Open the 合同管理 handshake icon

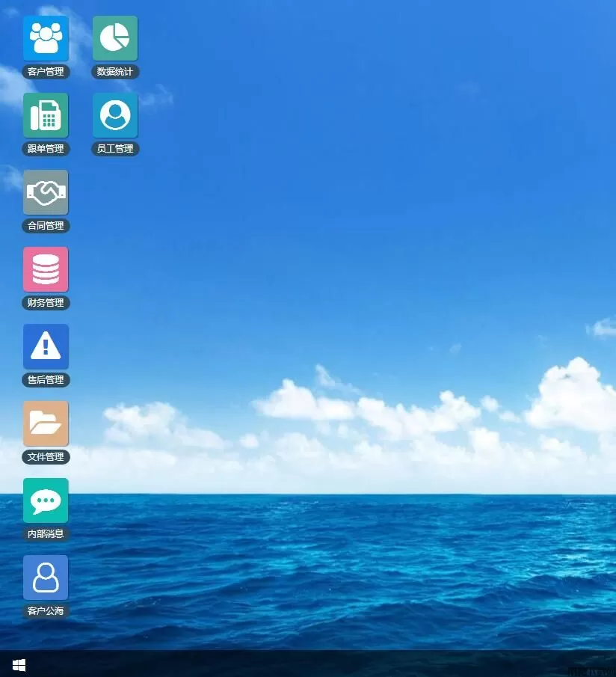[x=46, y=192]
